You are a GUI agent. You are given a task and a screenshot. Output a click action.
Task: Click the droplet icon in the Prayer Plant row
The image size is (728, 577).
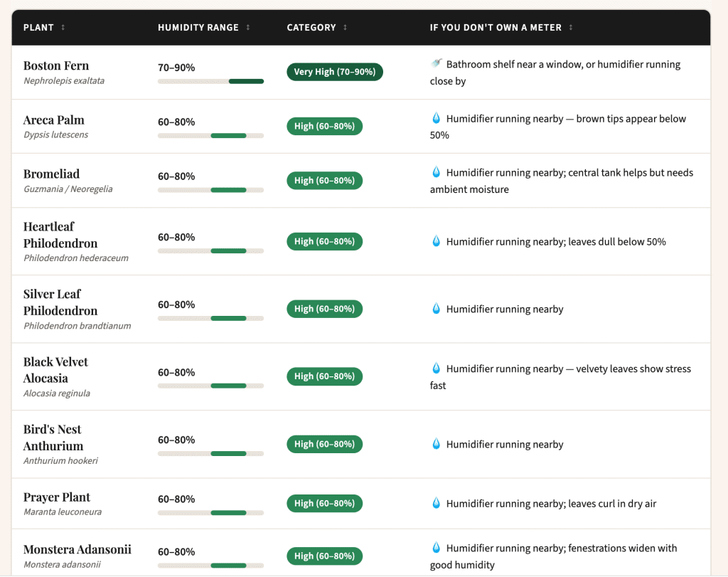pos(436,504)
